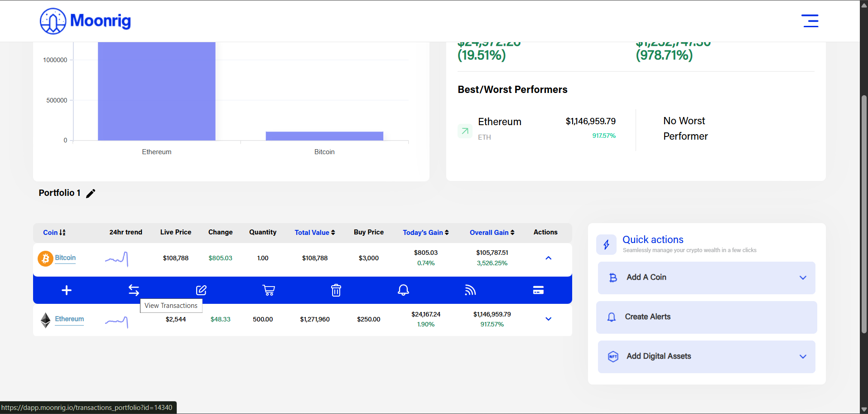Screen dimensions: 868x414
Task: Click the NFT badge icon beside Add Digital Assets
Action: pos(613,356)
